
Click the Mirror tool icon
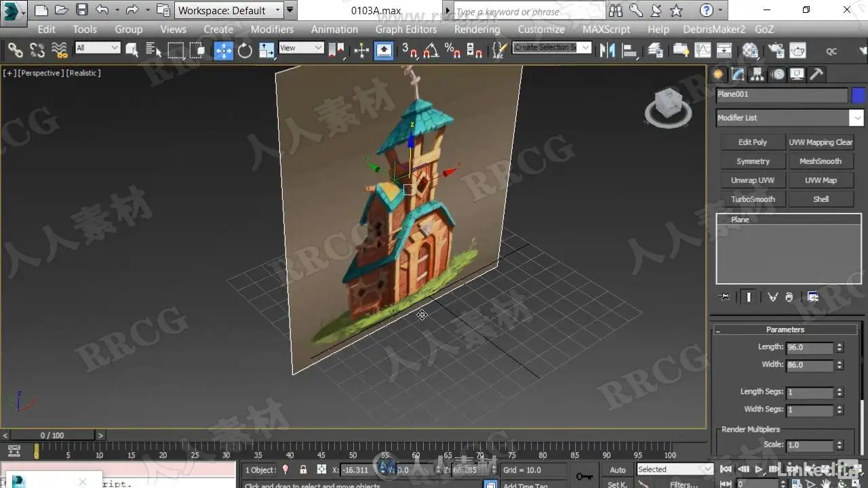(x=608, y=50)
